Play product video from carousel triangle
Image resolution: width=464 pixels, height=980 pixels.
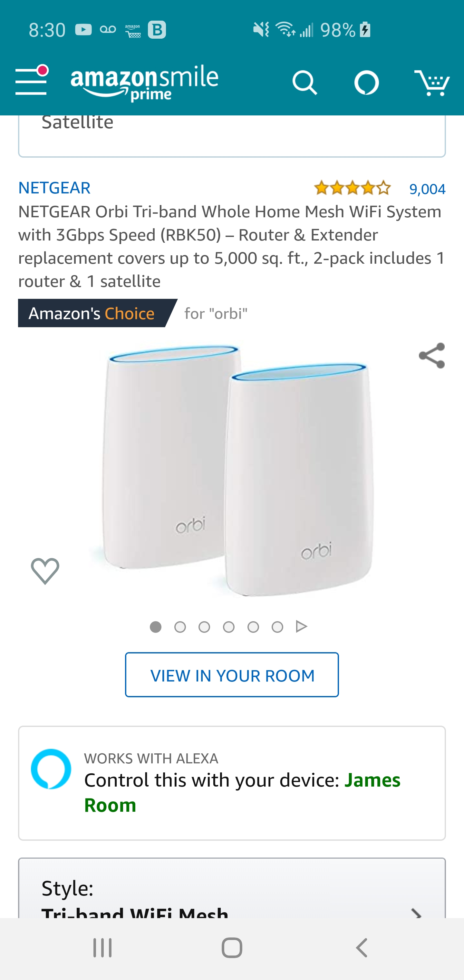point(302,626)
